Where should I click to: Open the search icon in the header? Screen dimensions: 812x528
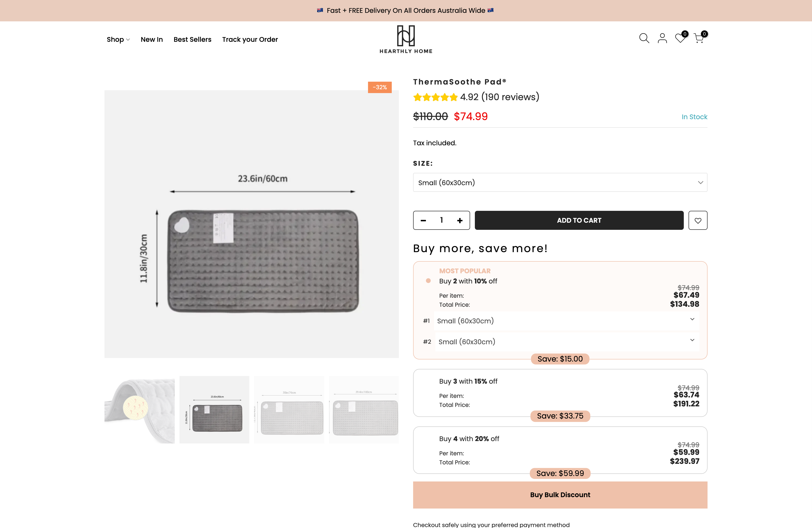[644, 38]
